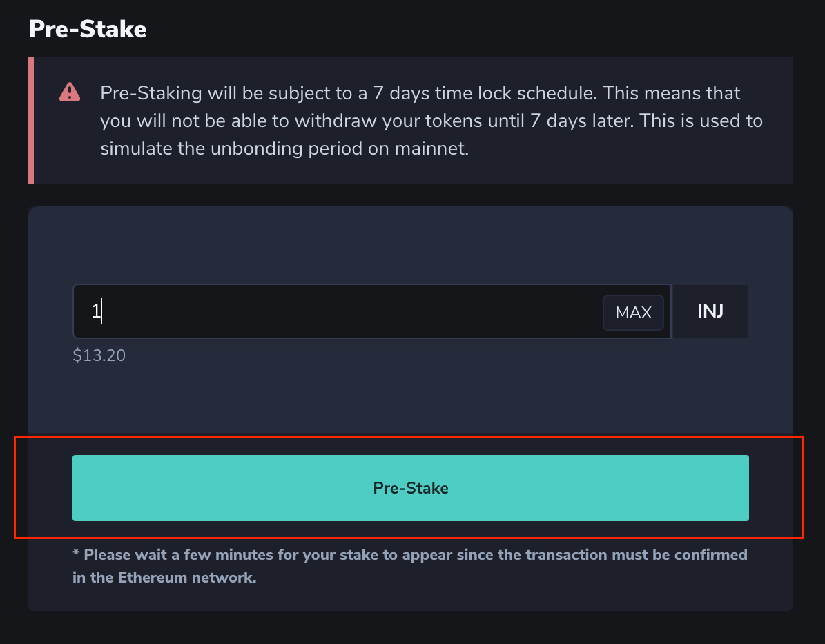Viewport: 825px width, 644px height.
Task: Click the 'Please wait a few minutes' note
Action: tap(410, 555)
